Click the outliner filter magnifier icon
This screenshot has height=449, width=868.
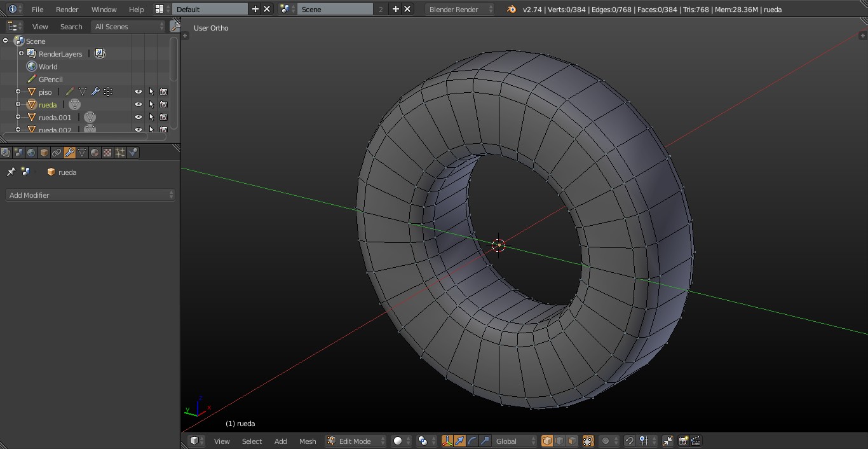click(175, 26)
